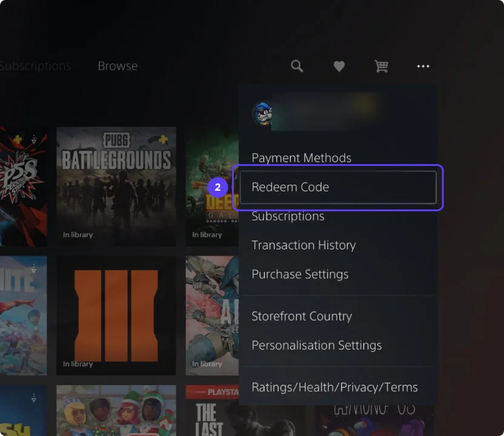The height and width of the screenshot is (436, 504).
Task: Open the Deep Rock Galactic game tile
Action: (212, 187)
